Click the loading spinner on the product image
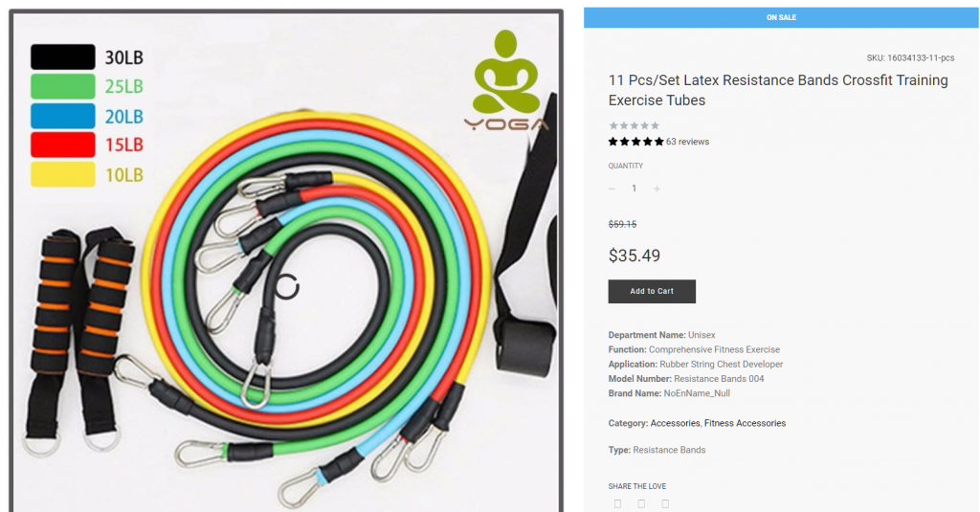Screen dimensions: 980x512 point(287,287)
